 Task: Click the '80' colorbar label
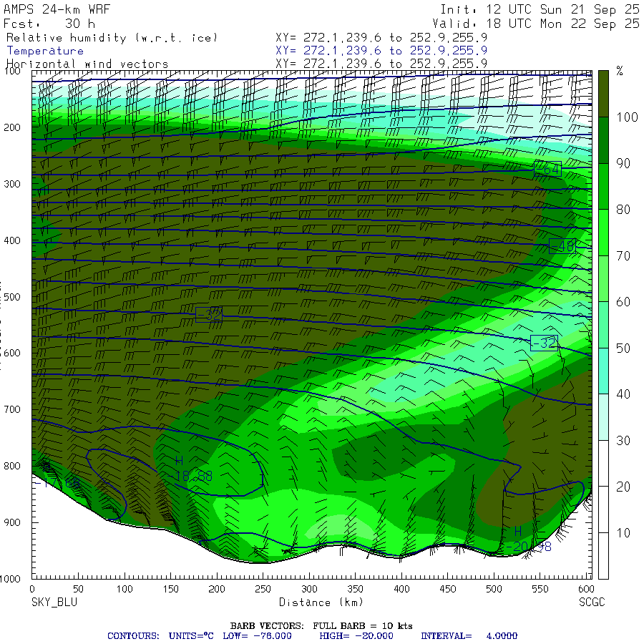point(623,210)
